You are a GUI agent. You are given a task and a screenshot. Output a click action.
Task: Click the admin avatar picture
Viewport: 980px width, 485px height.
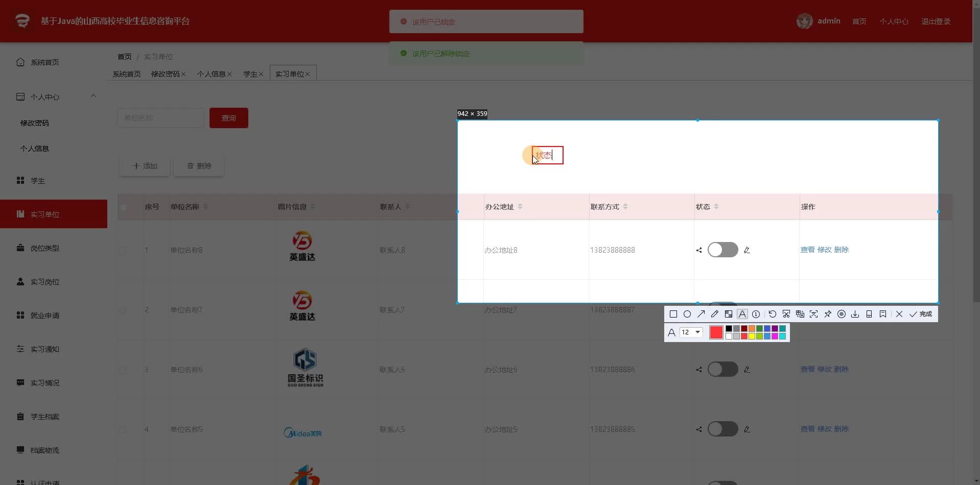pyautogui.click(x=804, y=21)
